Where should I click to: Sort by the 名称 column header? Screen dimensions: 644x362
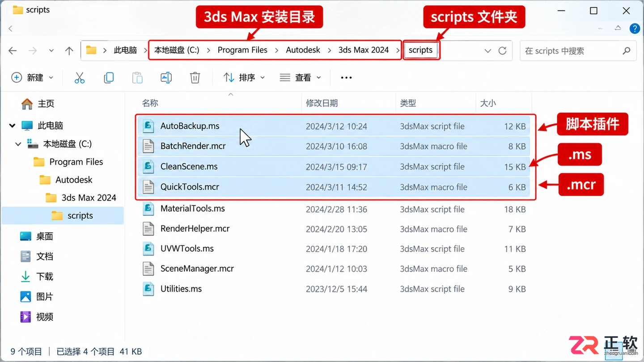pos(150,103)
